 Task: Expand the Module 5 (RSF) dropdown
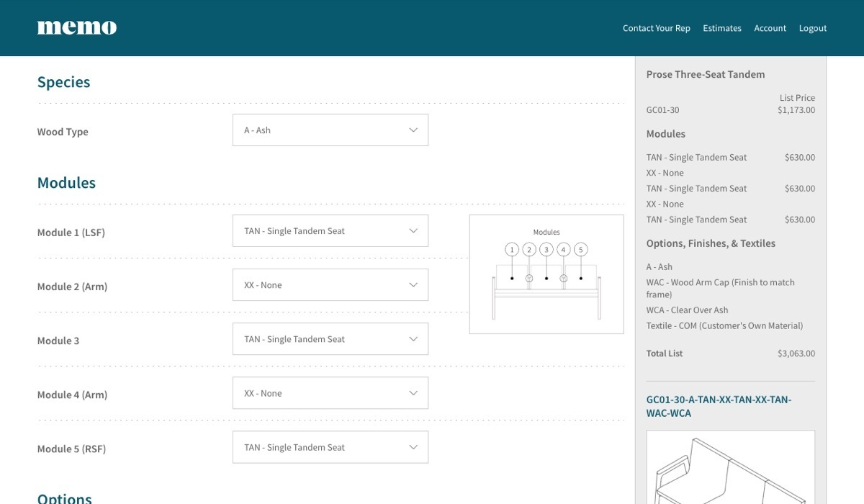pos(330,447)
